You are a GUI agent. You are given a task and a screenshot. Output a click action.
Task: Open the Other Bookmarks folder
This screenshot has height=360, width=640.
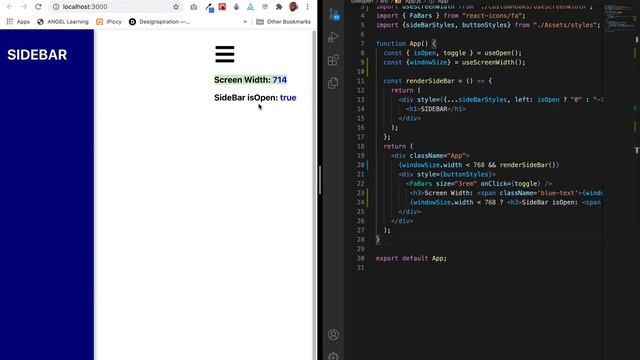coord(283,22)
